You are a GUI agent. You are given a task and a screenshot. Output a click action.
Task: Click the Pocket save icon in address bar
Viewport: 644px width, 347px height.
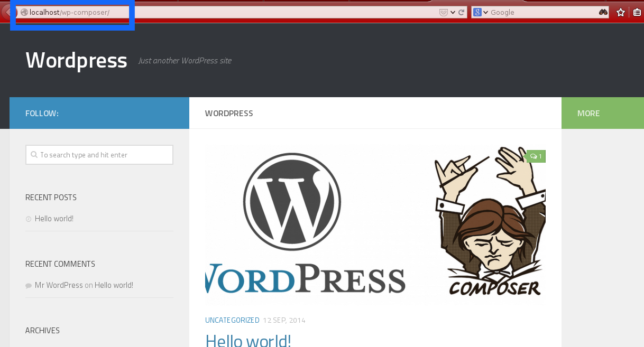[x=444, y=12]
